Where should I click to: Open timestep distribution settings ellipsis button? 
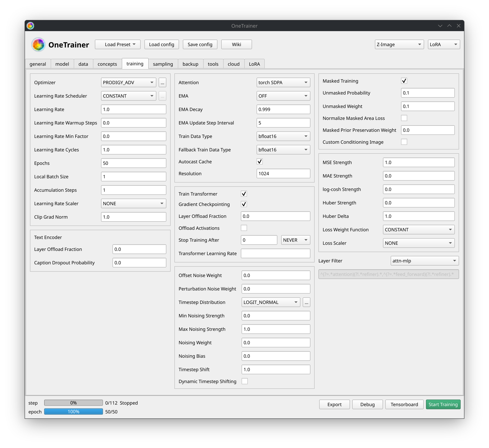click(x=306, y=302)
